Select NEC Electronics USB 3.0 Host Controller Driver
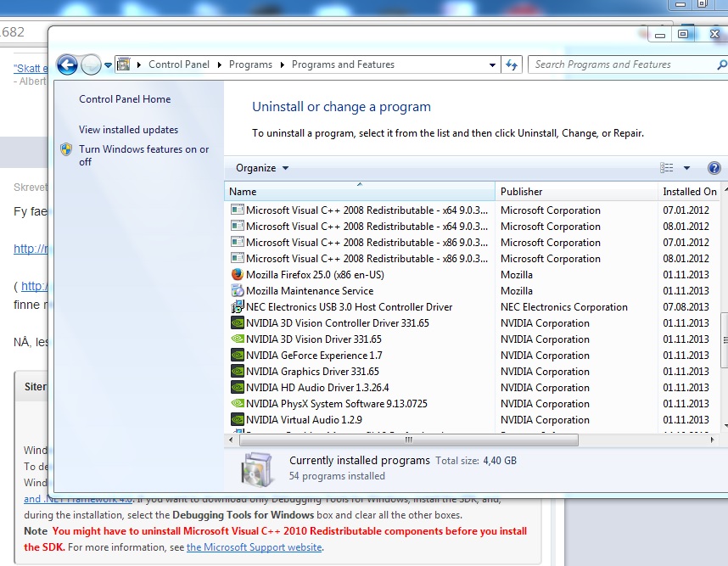This screenshot has width=728, height=566. 349,307
